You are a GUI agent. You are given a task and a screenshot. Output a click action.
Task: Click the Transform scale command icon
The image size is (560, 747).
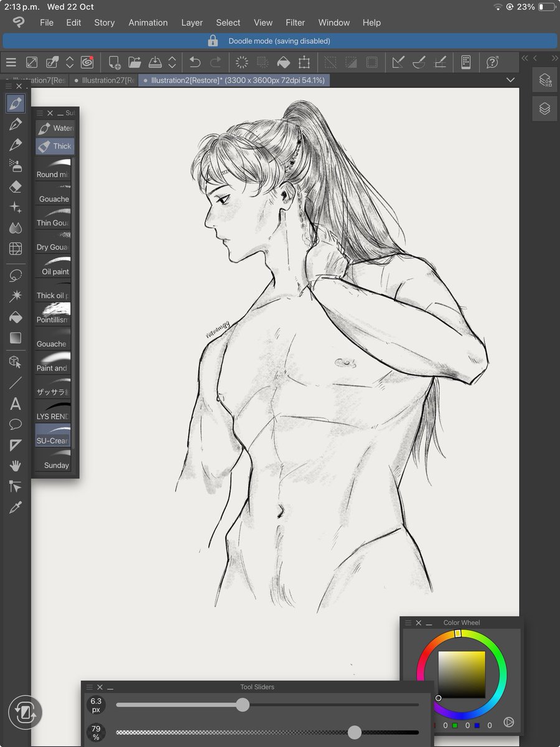[304, 62]
